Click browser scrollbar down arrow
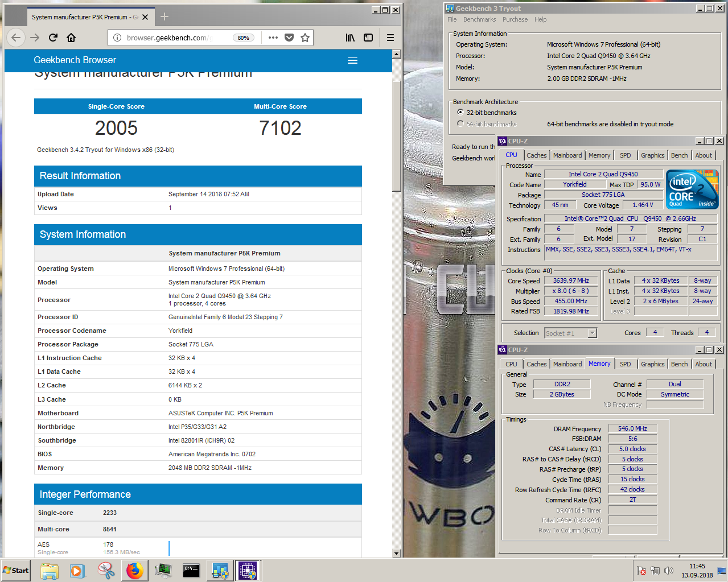Screen dimensions: 728x582 [397, 553]
